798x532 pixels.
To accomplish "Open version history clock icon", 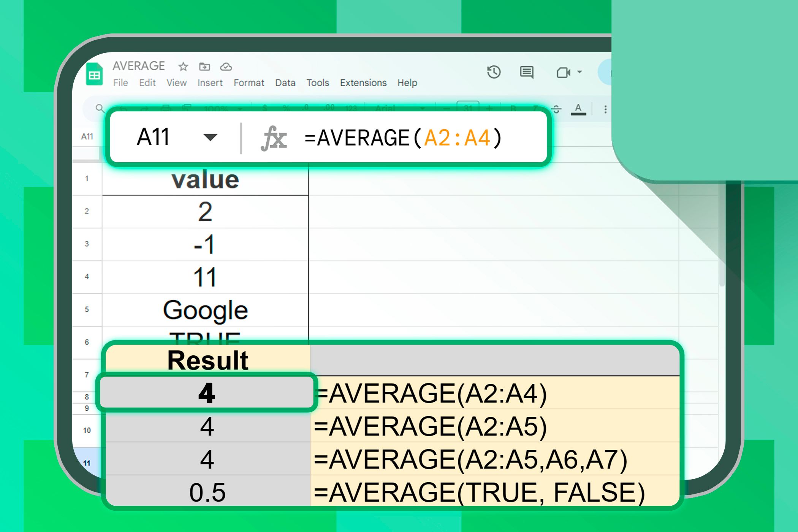I will pos(494,72).
